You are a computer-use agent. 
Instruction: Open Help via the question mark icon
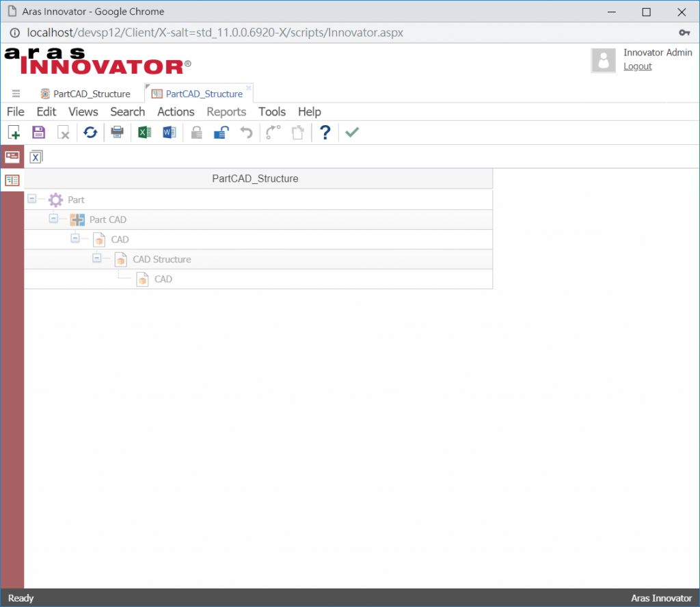[325, 133]
